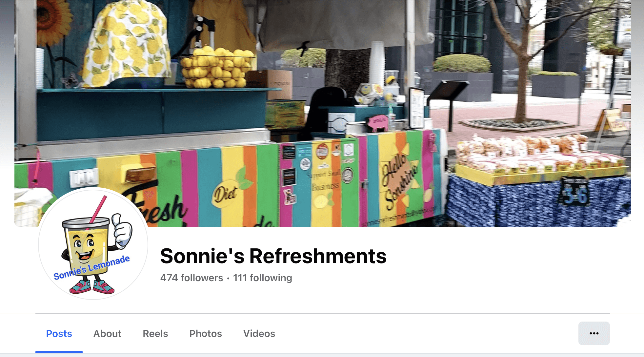The image size is (644, 357).
Task: Click the Sonnie's Refreshments page title
Action: pyautogui.click(x=273, y=256)
